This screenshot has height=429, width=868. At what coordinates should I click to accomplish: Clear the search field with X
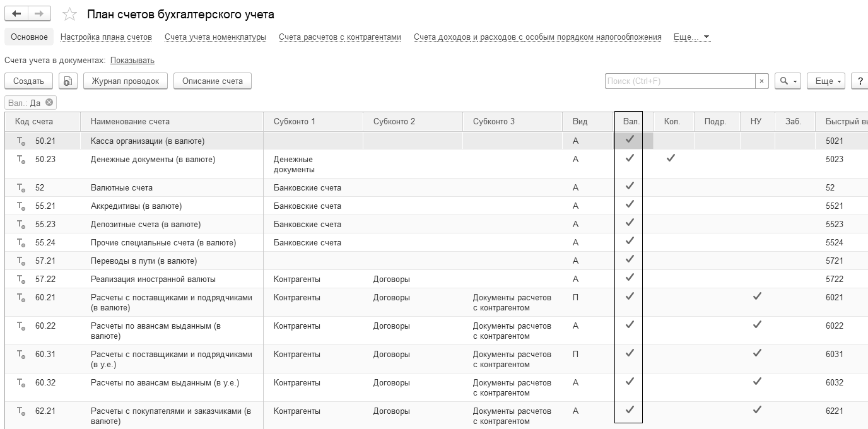762,81
